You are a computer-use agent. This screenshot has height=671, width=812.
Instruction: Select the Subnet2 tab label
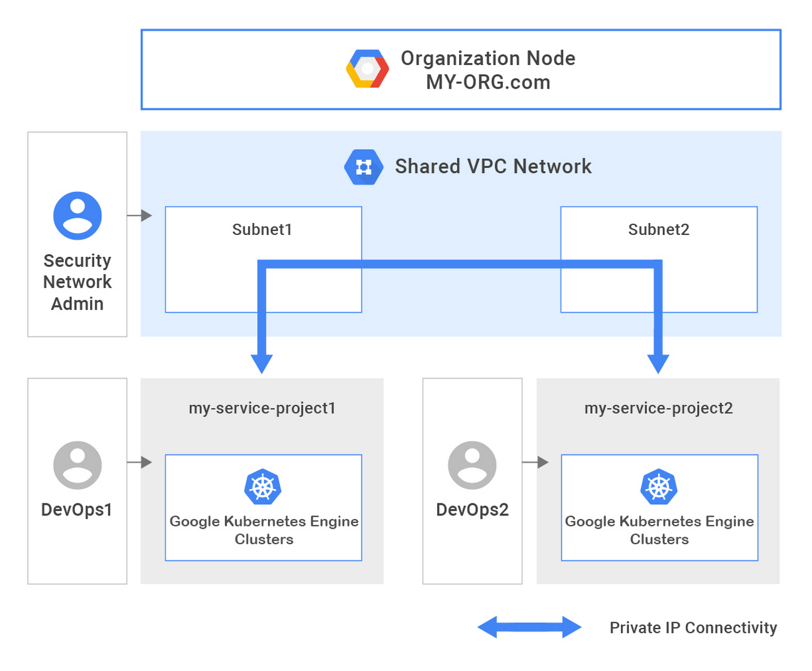658,229
